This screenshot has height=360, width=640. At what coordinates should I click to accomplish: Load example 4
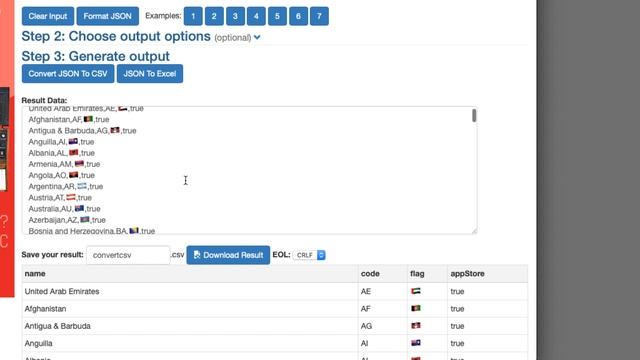[x=256, y=16]
